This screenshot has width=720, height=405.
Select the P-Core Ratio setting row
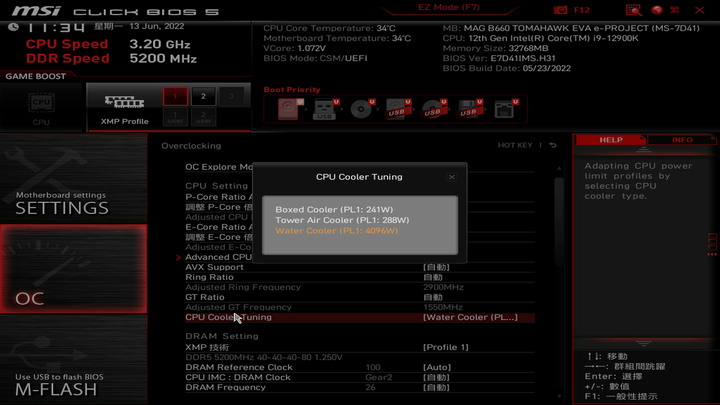219,197
